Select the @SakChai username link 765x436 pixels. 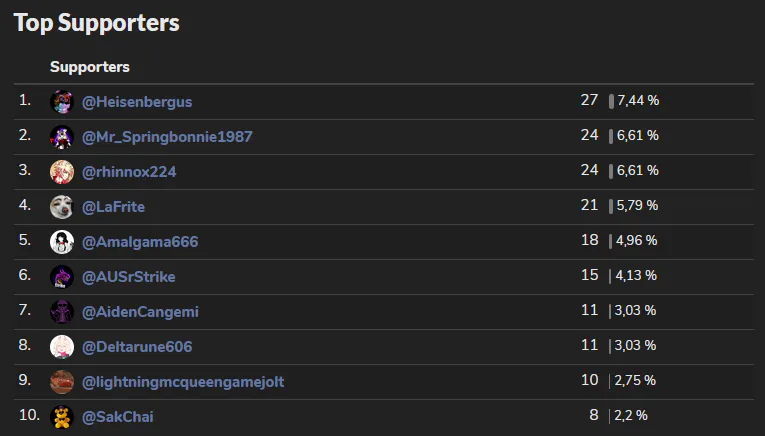117,416
